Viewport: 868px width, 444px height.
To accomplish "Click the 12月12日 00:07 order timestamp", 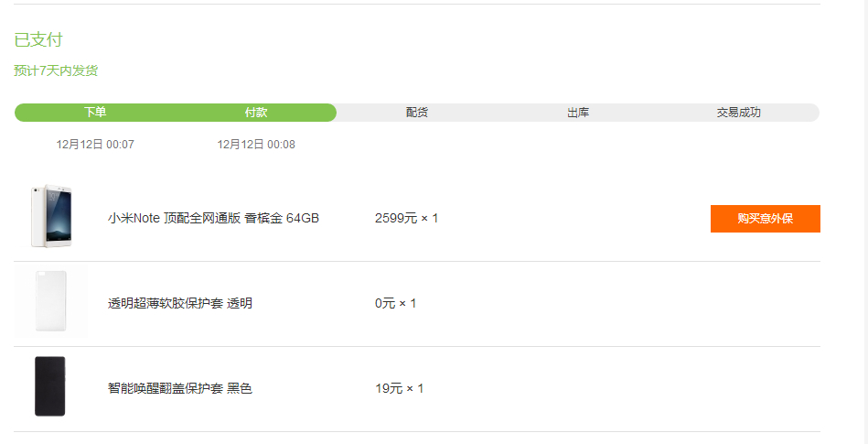I will click(x=95, y=144).
